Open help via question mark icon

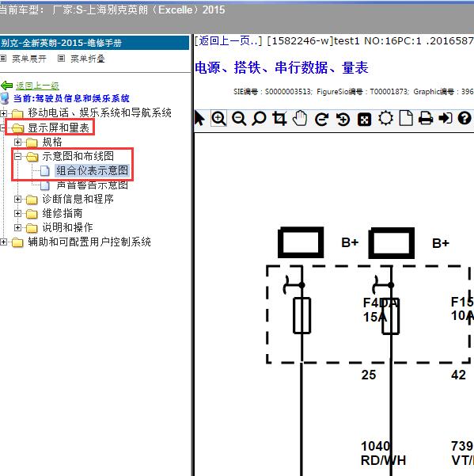click(x=465, y=118)
